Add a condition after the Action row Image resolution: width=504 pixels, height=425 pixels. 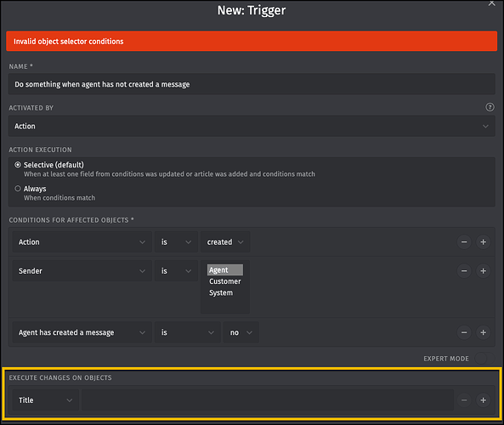click(x=483, y=241)
